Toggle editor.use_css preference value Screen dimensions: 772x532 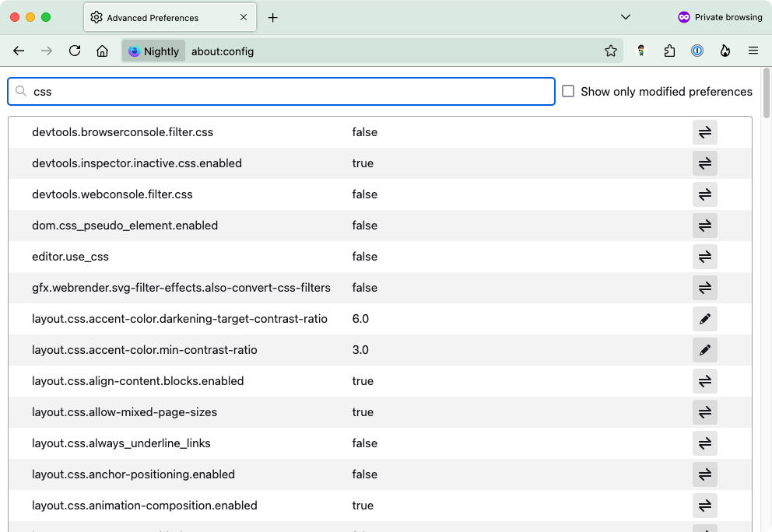coord(704,257)
